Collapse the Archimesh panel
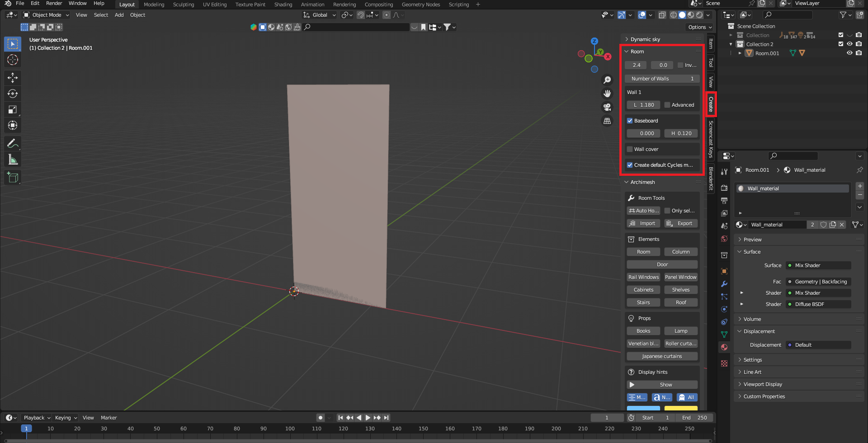 pos(627,182)
